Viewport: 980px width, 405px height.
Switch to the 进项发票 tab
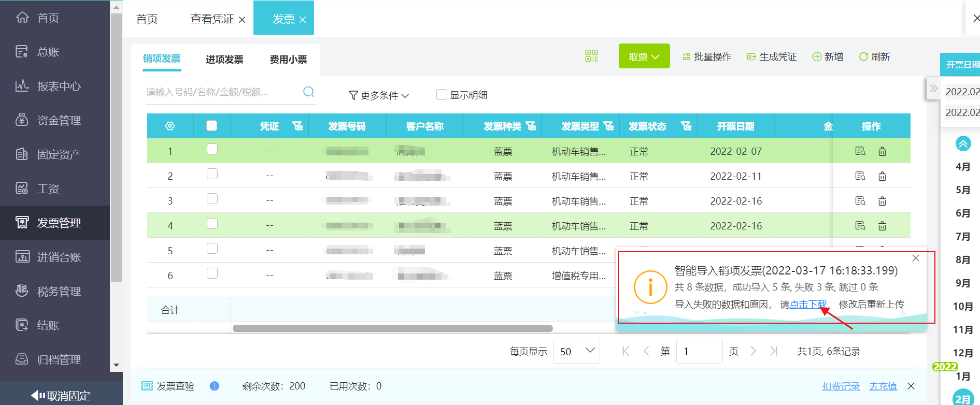(224, 60)
